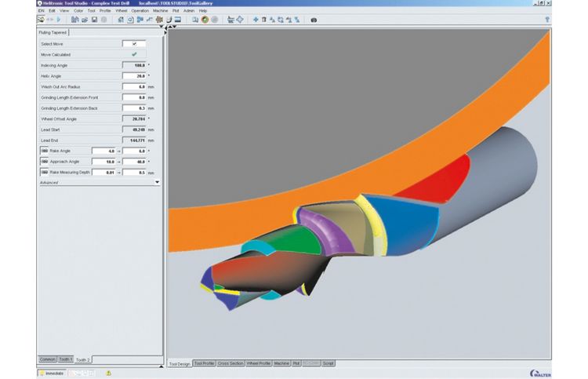Open the Wheel menu
This screenshot has width=588, height=379.
(x=121, y=11)
